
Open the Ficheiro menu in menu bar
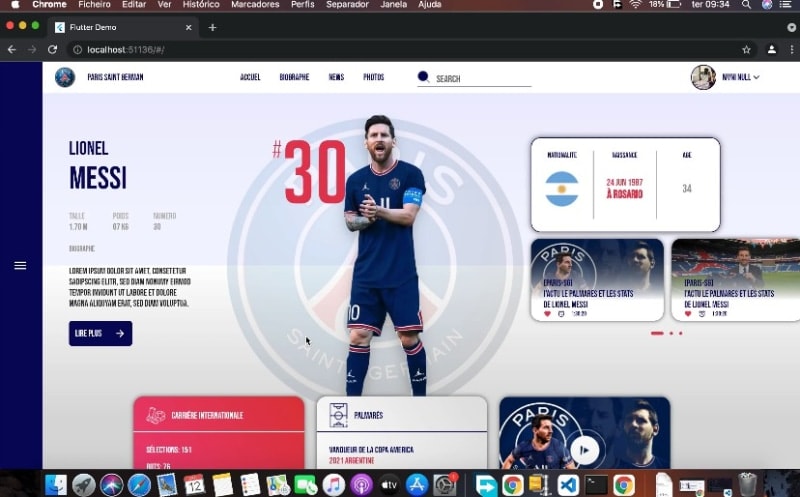click(94, 5)
